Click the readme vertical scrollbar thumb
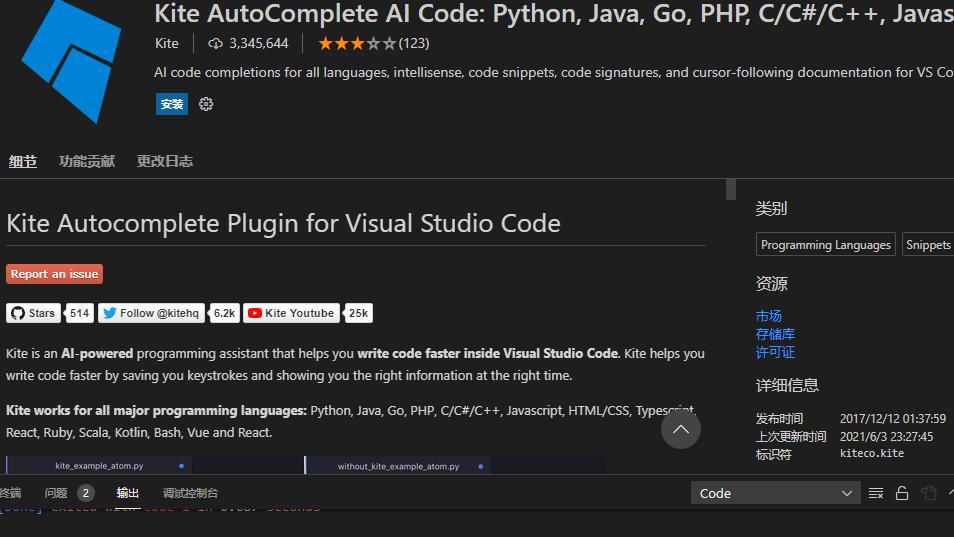The height and width of the screenshot is (537, 954). pyautogui.click(x=731, y=190)
